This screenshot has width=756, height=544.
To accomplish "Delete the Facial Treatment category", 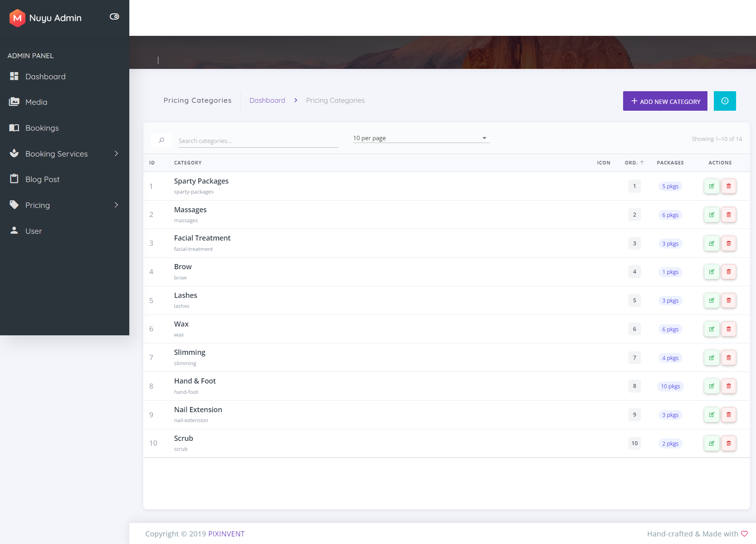I will (729, 243).
